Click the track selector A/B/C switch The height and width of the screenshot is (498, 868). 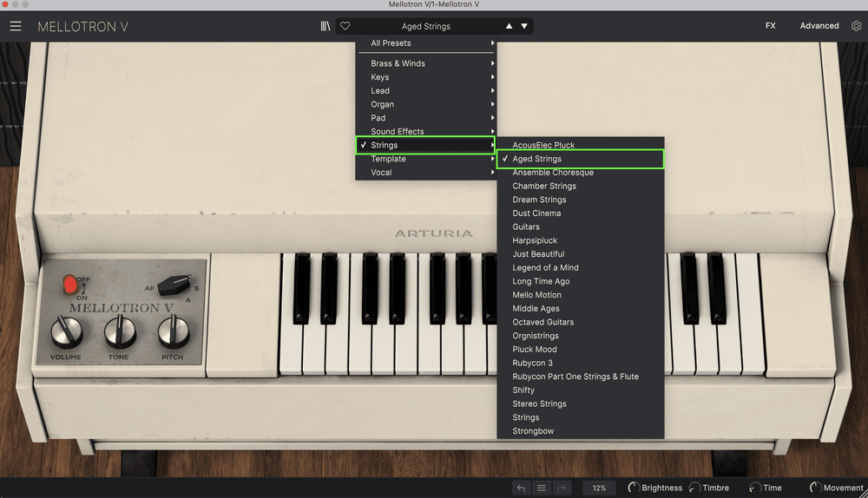[174, 285]
